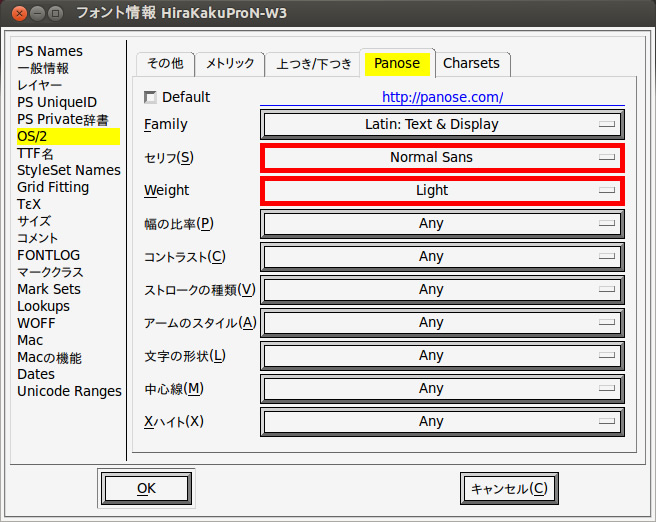Viewport: 656px width, 522px height.
Task: Expand the 中心線(M) dropdown
Action: click(442, 389)
